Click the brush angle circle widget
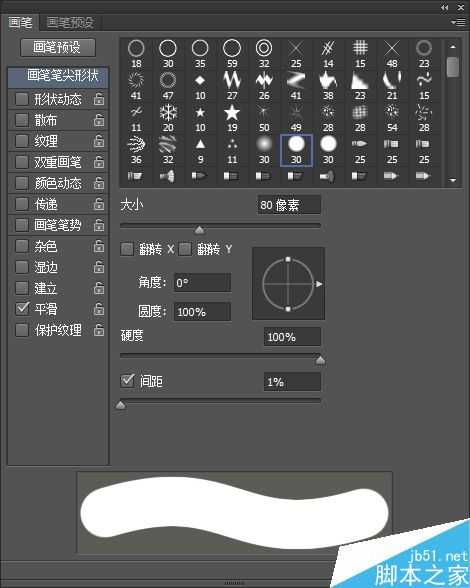Screen dimensions: 470x588 point(288,284)
